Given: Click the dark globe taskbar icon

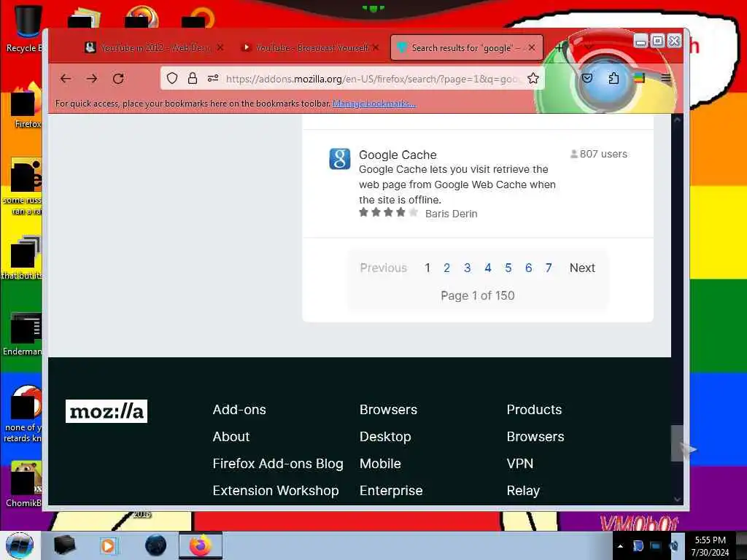Looking at the screenshot, I should coord(155,545).
